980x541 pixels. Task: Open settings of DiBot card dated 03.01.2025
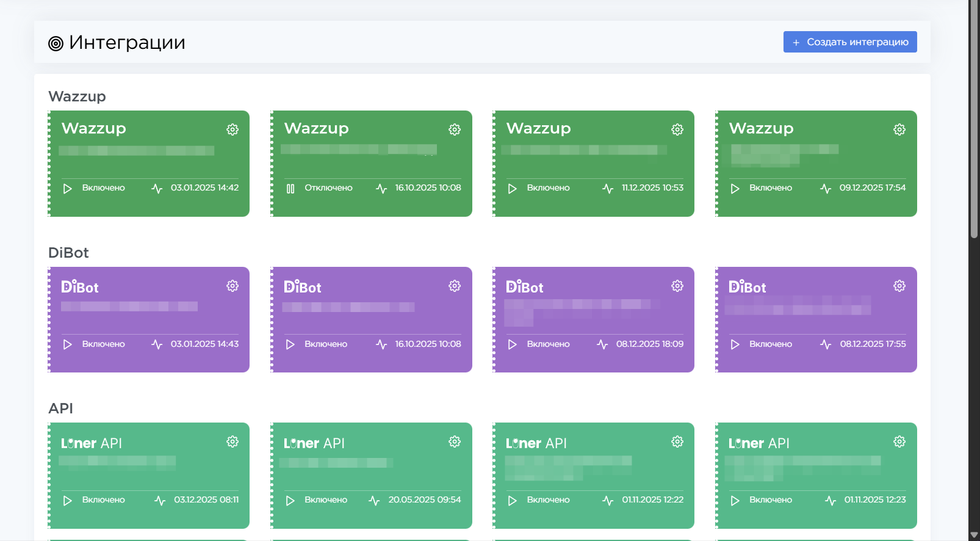tap(232, 286)
